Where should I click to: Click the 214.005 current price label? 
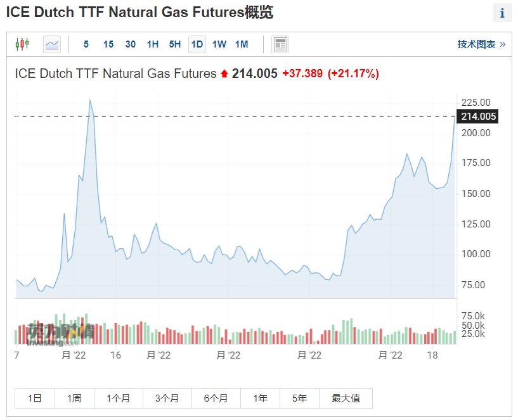click(x=478, y=117)
